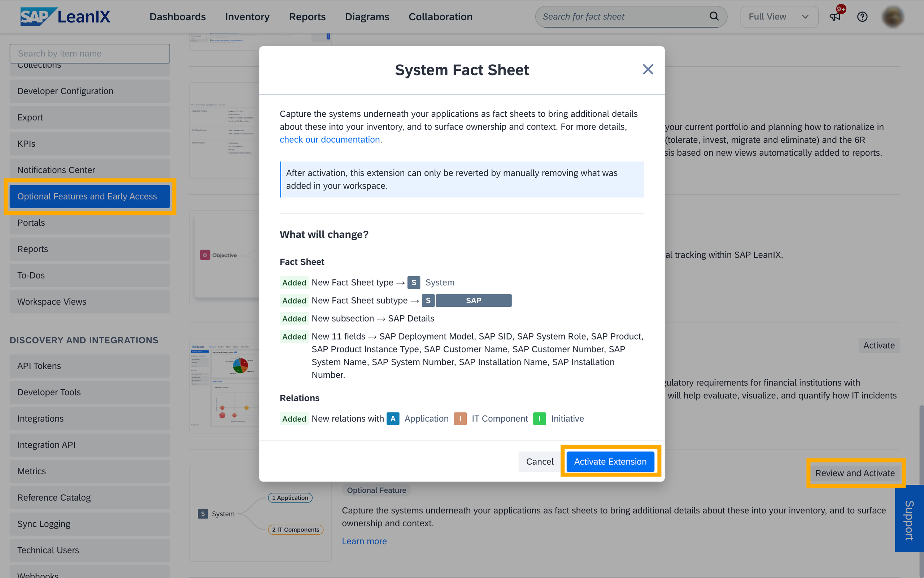Open the Inventory menu

tap(247, 17)
